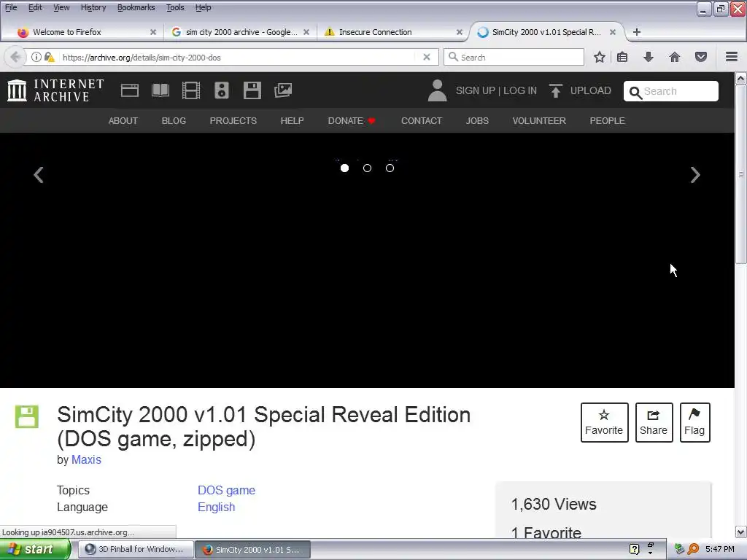The width and height of the screenshot is (747, 560).
Task: Open the File menu
Action: click(x=10, y=7)
